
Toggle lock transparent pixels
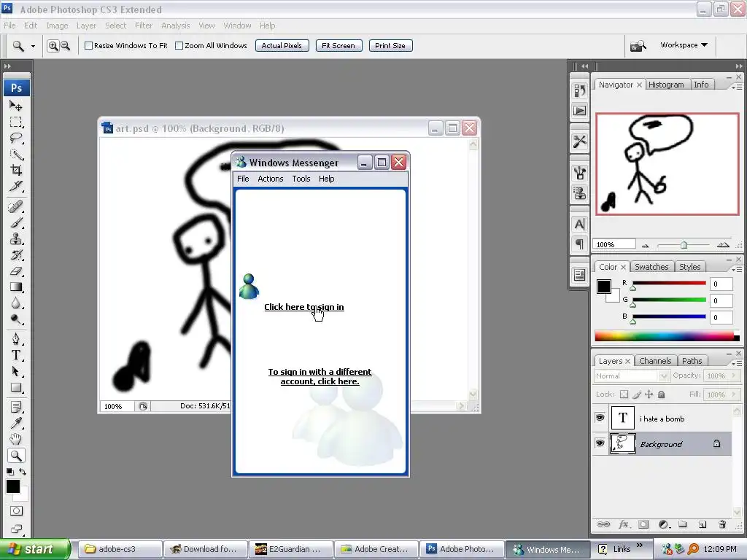(624, 394)
